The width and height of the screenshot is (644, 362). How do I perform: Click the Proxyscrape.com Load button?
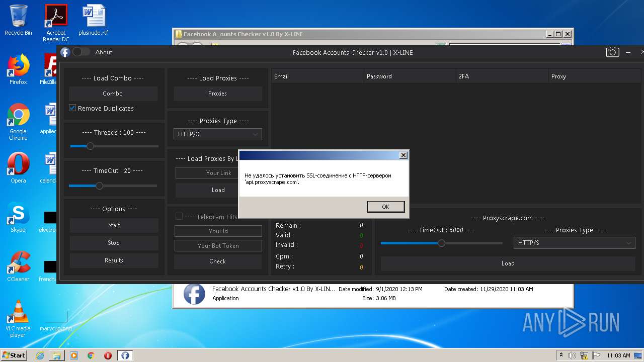[508, 263]
